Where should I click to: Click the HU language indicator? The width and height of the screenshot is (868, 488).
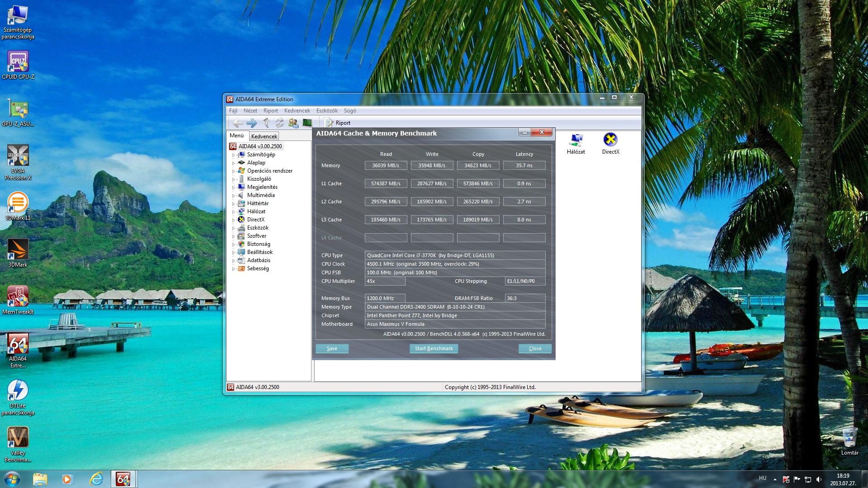(x=762, y=478)
